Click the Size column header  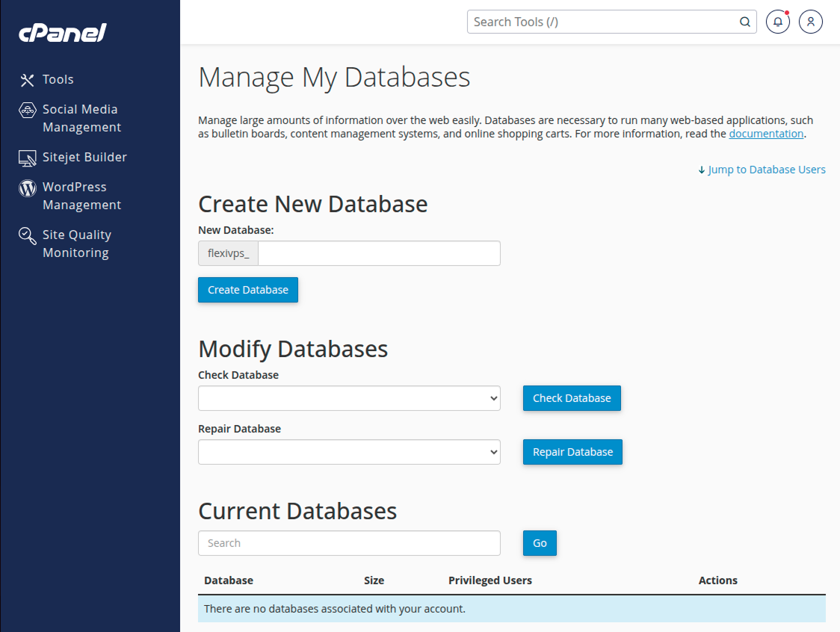374,580
